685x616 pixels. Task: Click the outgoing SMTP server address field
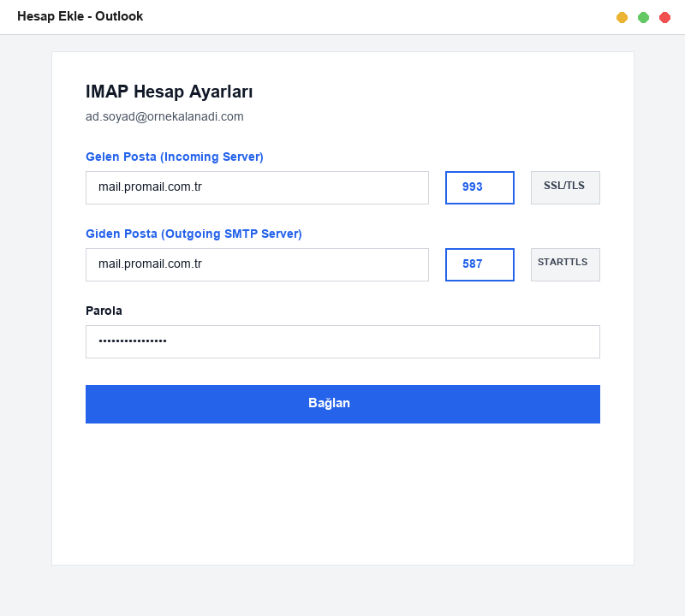(x=257, y=264)
